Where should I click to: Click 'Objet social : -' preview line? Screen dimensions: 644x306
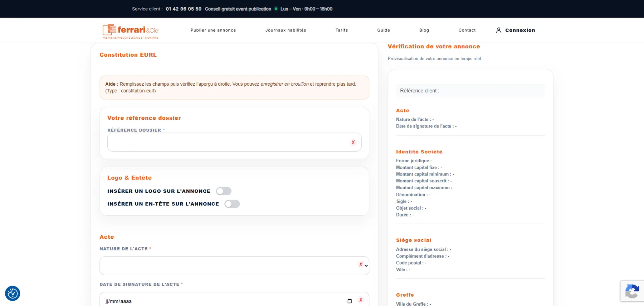click(x=411, y=208)
